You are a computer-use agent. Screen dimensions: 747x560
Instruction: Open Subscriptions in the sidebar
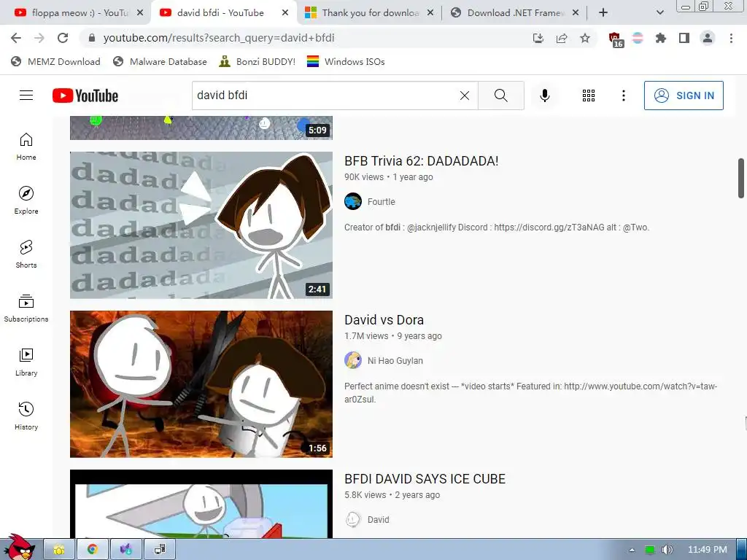(26, 308)
